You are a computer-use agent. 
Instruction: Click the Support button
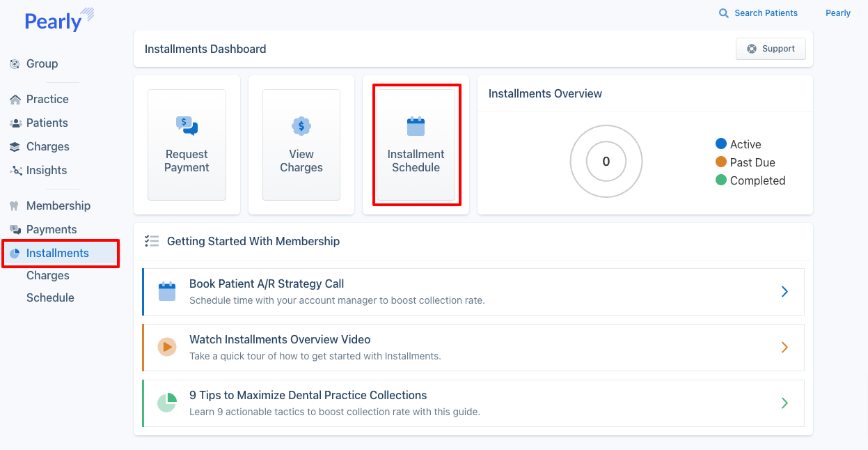pyautogui.click(x=771, y=49)
